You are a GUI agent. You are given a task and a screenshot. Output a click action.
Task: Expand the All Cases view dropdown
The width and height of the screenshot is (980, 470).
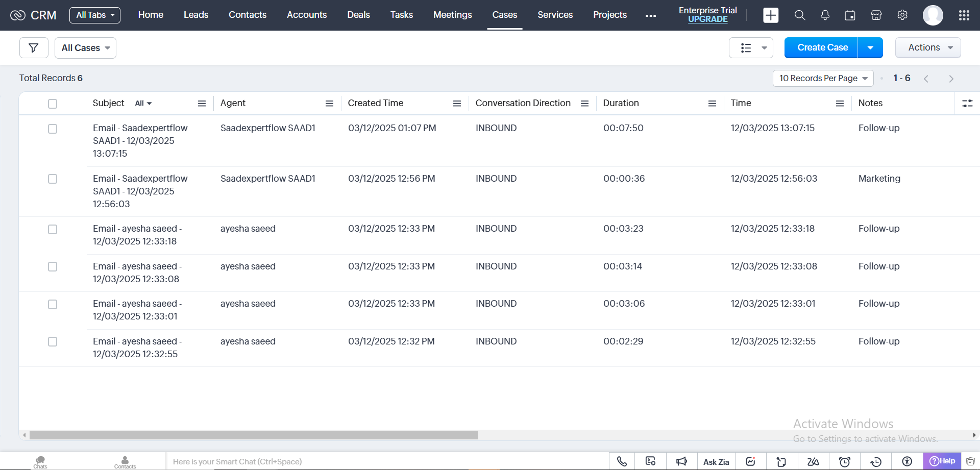(x=85, y=48)
